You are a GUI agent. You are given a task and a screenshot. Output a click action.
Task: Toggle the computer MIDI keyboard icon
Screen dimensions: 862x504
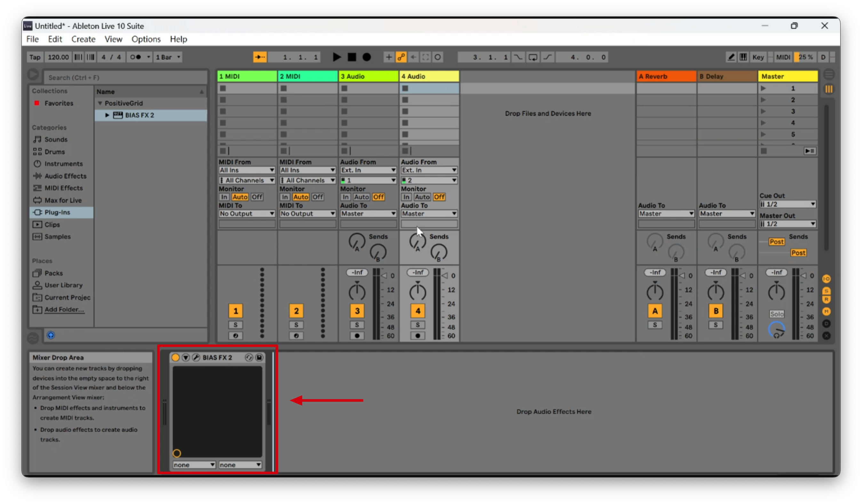coord(743,57)
